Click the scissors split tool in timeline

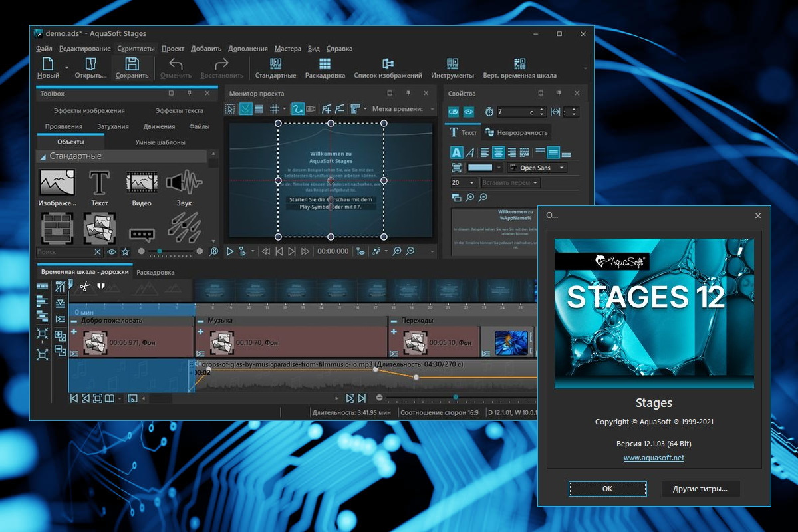84,287
